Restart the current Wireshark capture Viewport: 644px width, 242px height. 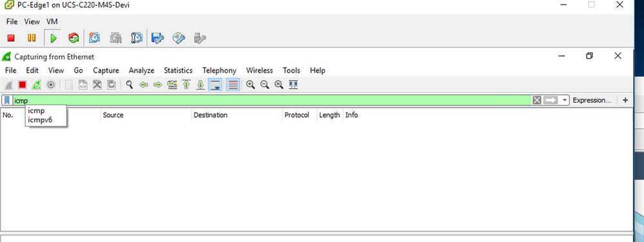tap(37, 85)
